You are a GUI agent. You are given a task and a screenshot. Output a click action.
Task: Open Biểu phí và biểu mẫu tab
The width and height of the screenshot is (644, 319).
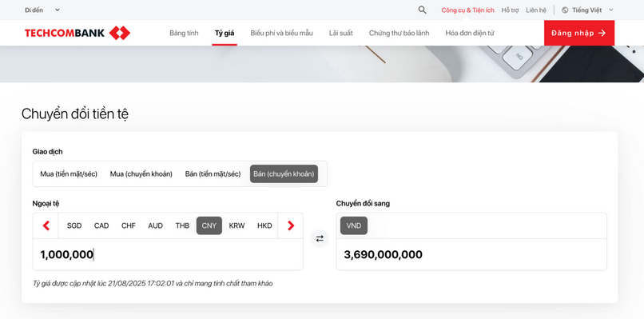282,33
